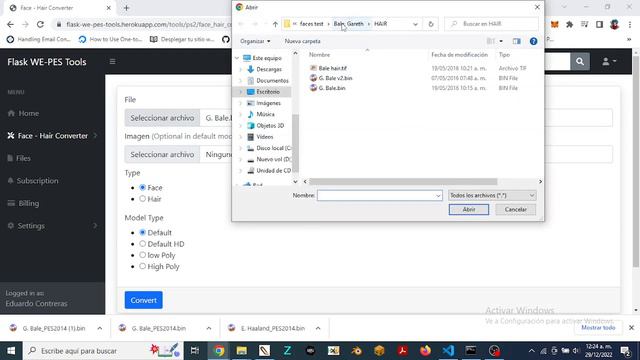Screen dimensions: 640x360
Task: Open the terminal app on taskbar
Action: click(x=471, y=351)
